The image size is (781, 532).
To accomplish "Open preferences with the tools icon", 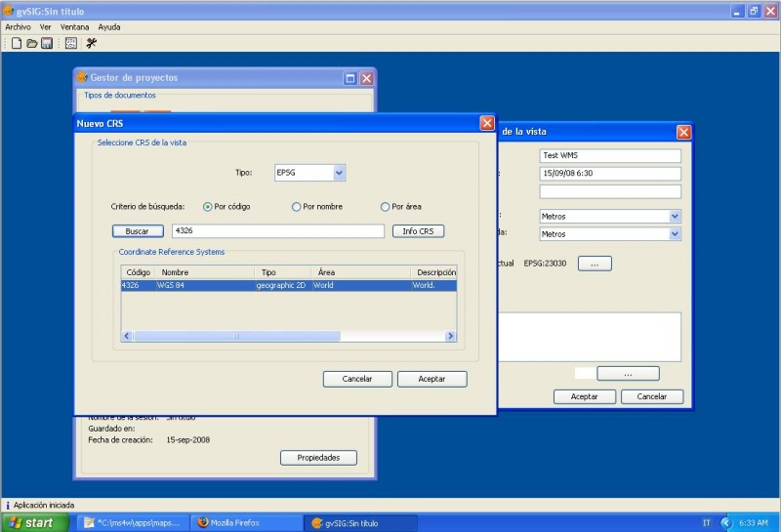I will pos(92,43).
